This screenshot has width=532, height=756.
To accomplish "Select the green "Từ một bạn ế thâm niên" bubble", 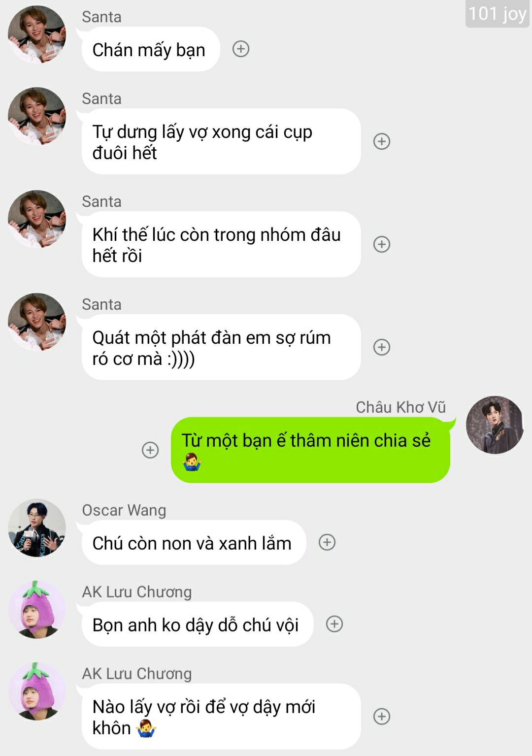I will pos(310,450).
